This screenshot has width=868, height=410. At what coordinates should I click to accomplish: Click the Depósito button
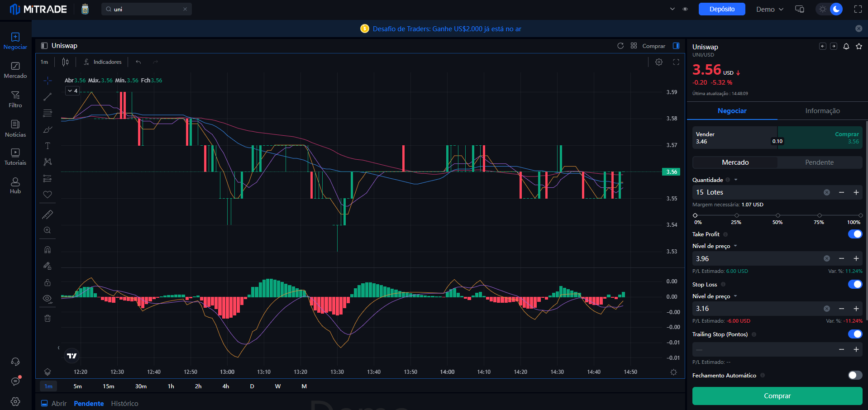point(722,9)
